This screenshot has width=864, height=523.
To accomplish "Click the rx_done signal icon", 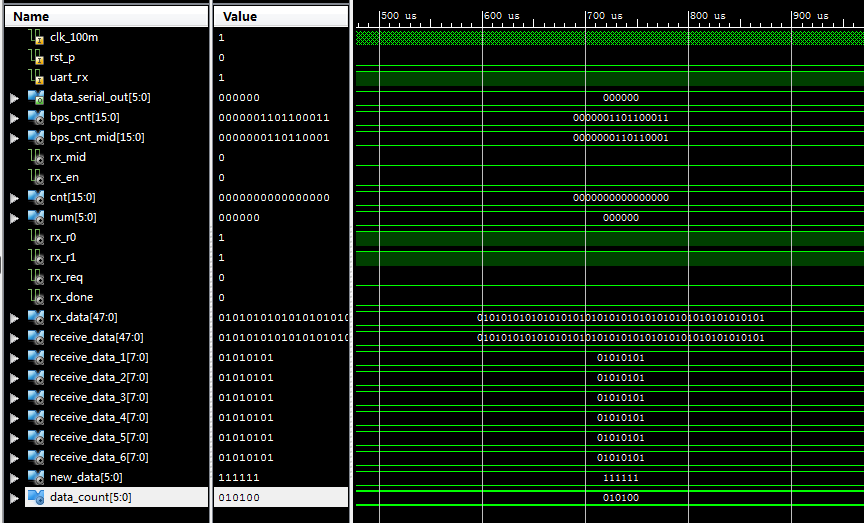I will coord(36,297).
